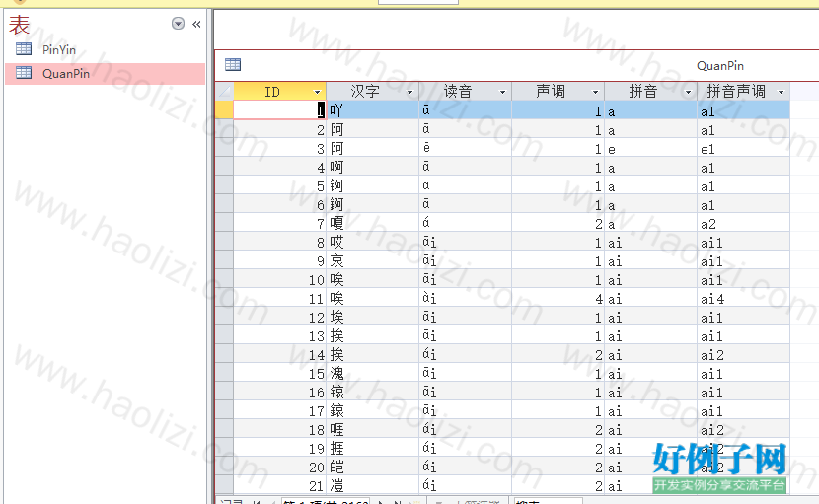Click the 读音 cell ē in row ID 3

click(x=466, y=148)
